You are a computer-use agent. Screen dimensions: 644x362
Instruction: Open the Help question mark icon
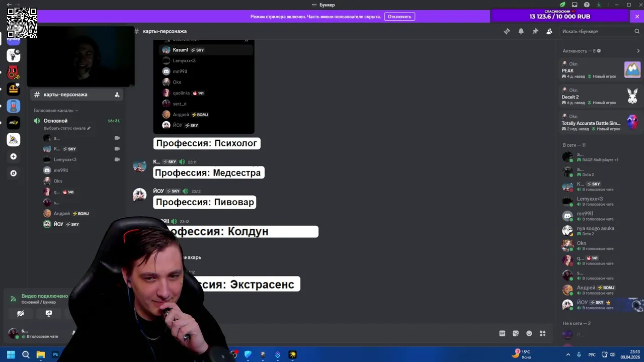pos(587,5)
